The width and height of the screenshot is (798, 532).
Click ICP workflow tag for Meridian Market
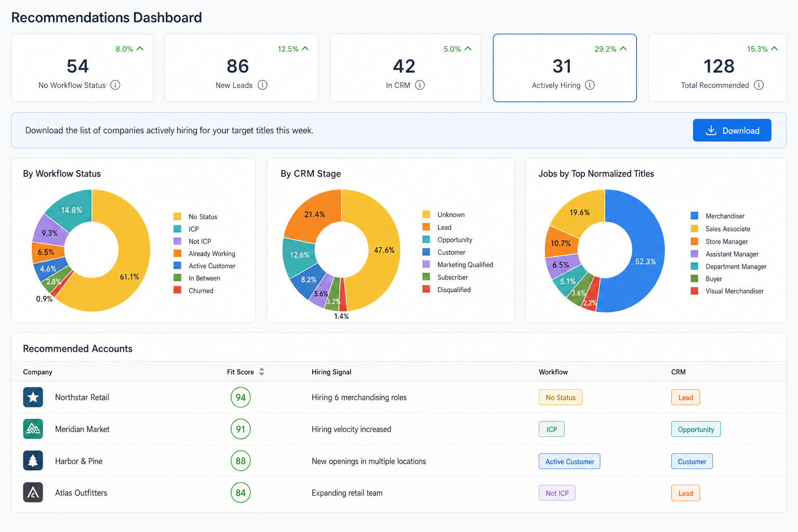pyautogui.click(x=552, y=429)
